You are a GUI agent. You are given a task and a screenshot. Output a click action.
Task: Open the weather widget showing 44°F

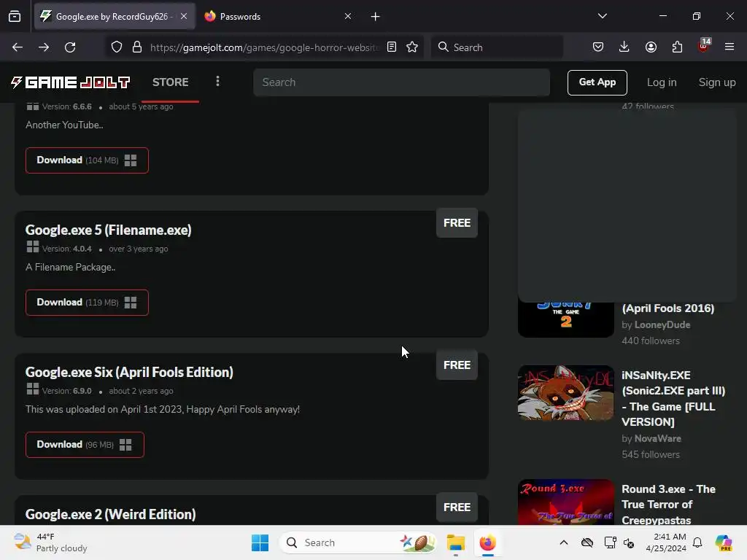click(50, 542)
